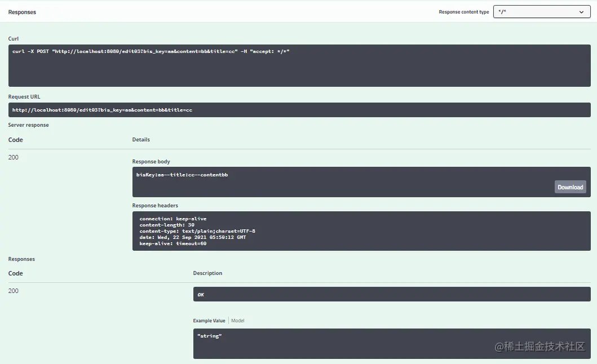Click the Response body label
The image size is (597, 364).
[151, 162]
